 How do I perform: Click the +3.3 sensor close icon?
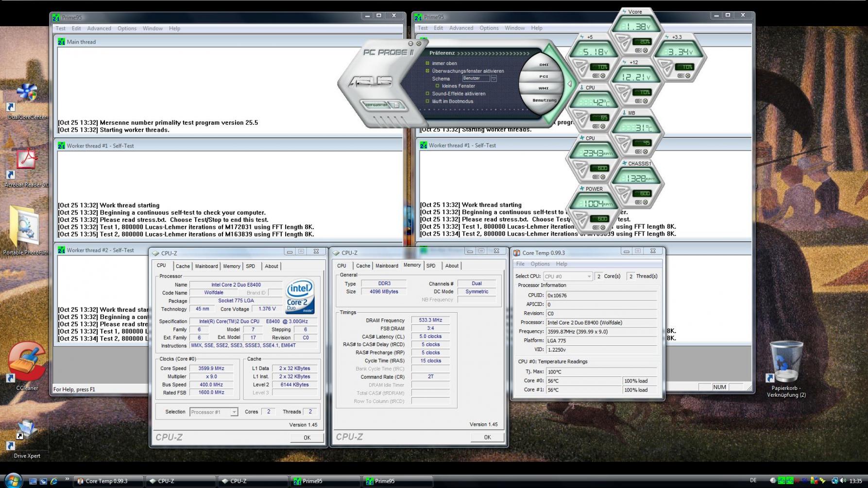[x=688, y=76]
